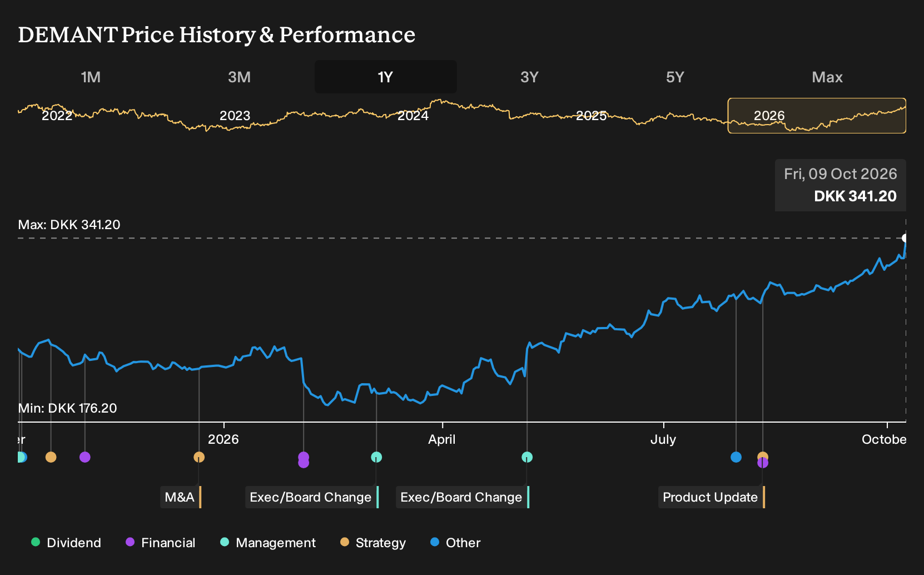
Task: Click purple Financial marker nearest Product Update label
Action: 763,463
